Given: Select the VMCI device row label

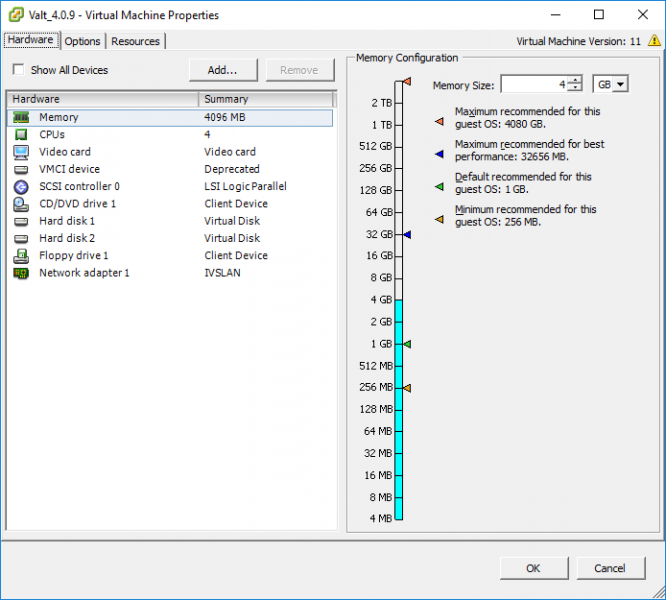Looking at the screenshot, I should click(69, 169).
